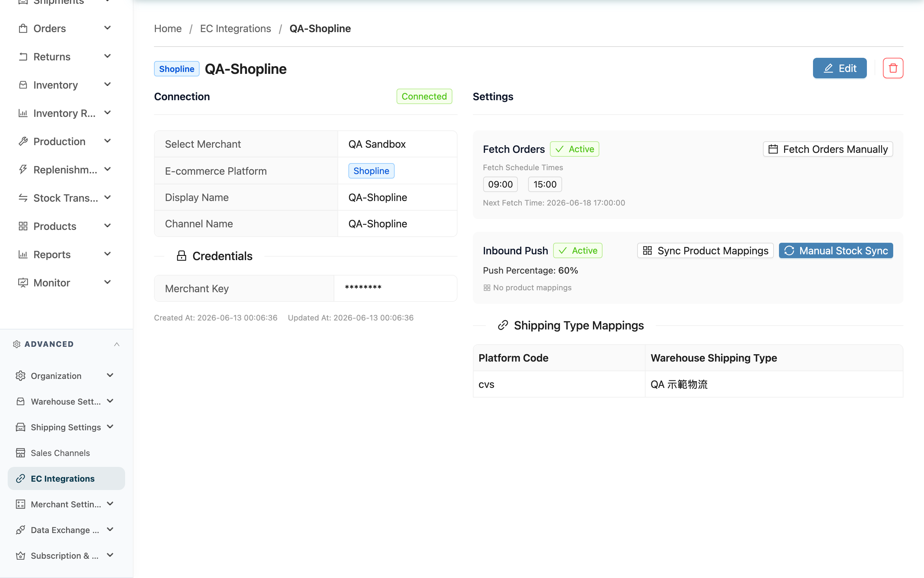
Task: Click Sync Product Mappings button
Action: point(705,250)
